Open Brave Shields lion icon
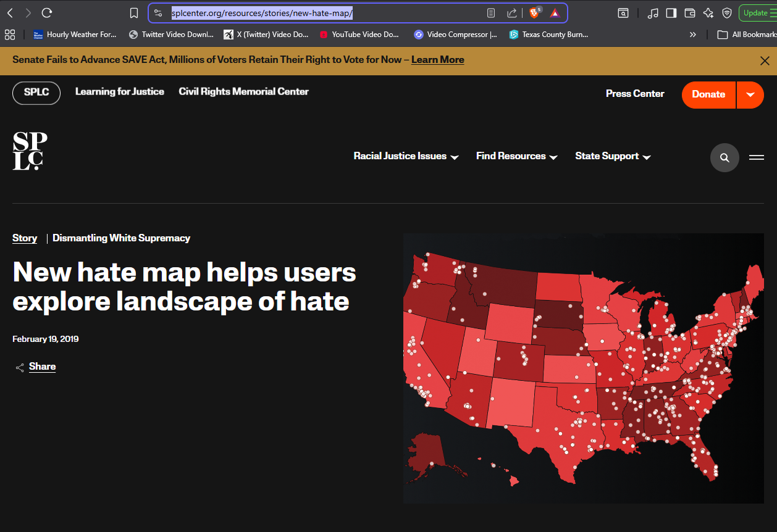This screenshot has height=532, width=777. click(534, 13)
